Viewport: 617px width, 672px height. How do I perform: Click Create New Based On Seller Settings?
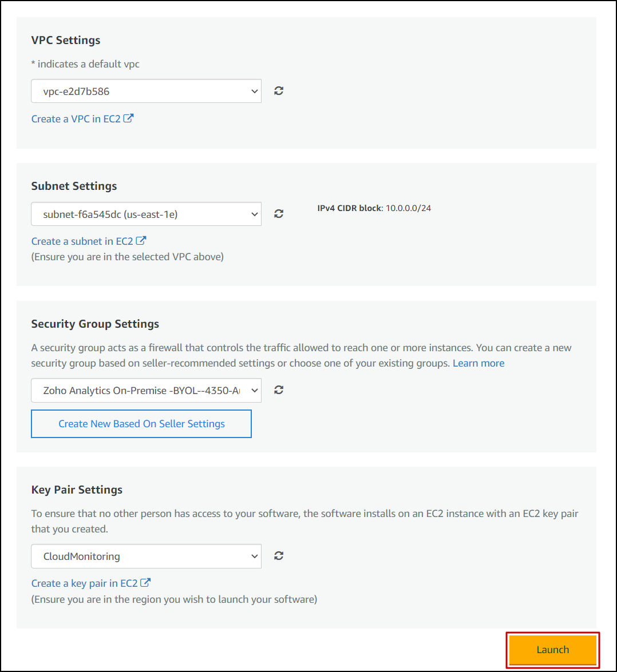(141, 424)
